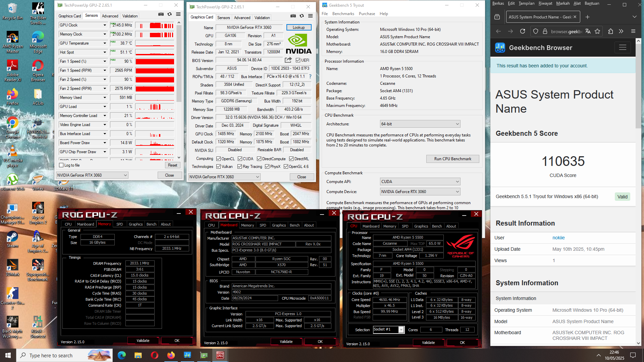The image size is (644, 362).
Task: Open the Architecture 64-bit dropdown in Geekbench
Action: pos(420,124)
